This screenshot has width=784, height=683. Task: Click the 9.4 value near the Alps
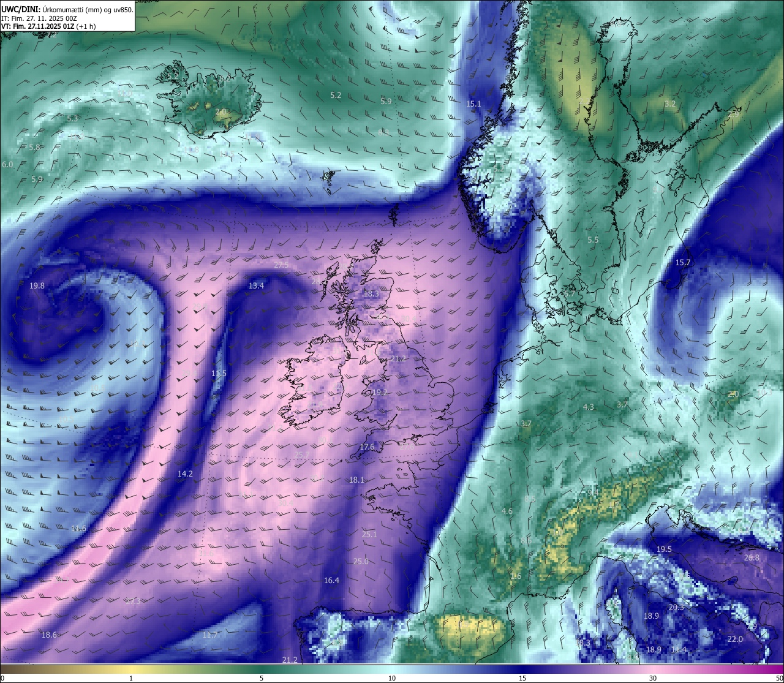(x=593, y=493)
